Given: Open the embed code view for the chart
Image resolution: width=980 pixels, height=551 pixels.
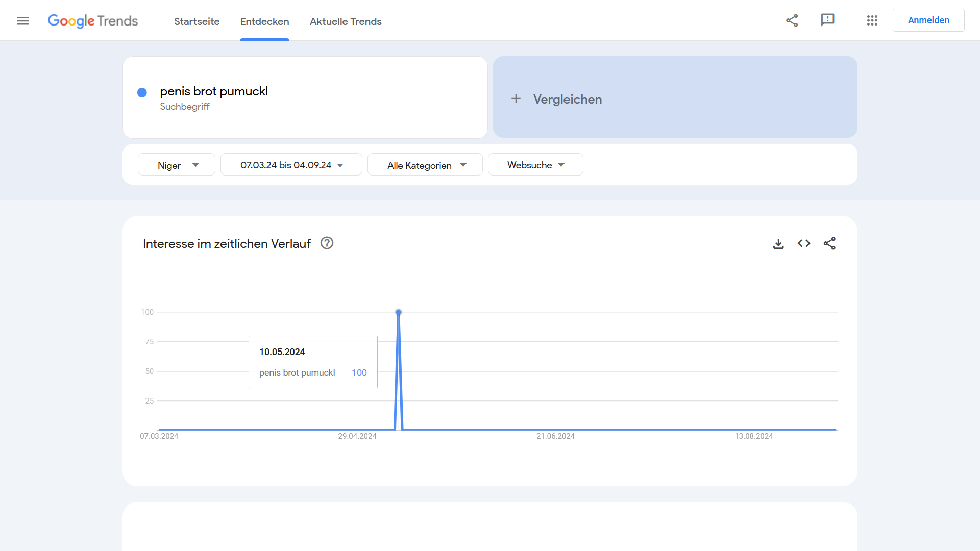Looking at the screenshot, I should pyautogui.click(x=803, y=244).
